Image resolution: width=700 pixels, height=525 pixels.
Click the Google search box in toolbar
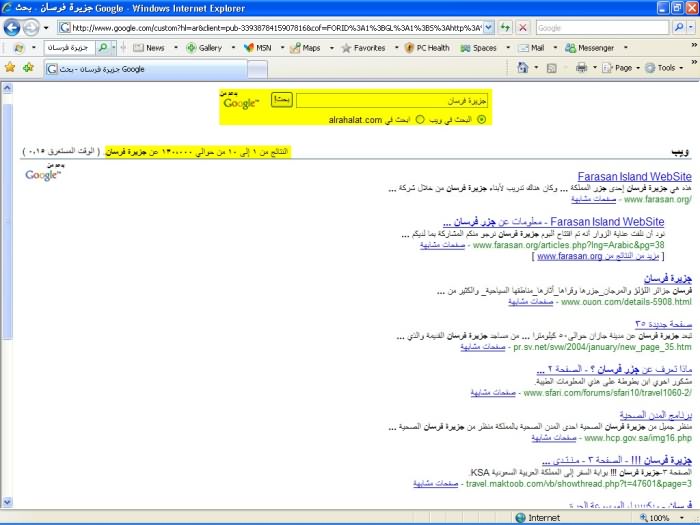602,28
